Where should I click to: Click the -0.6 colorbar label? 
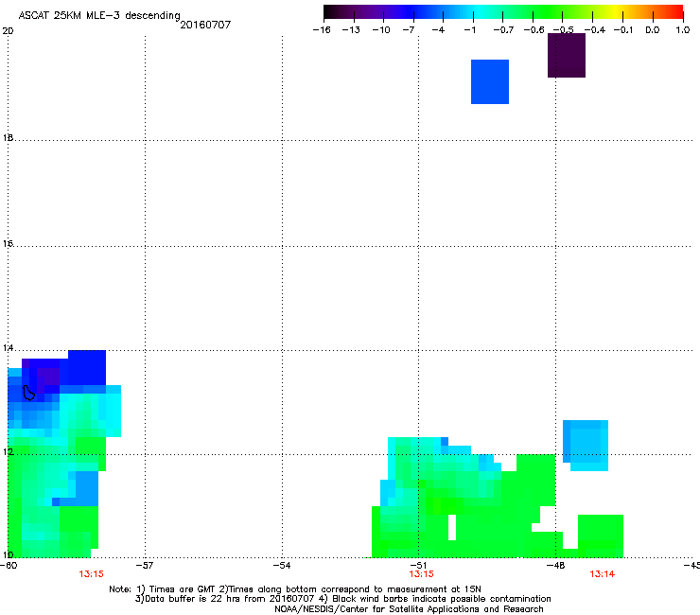534,30
